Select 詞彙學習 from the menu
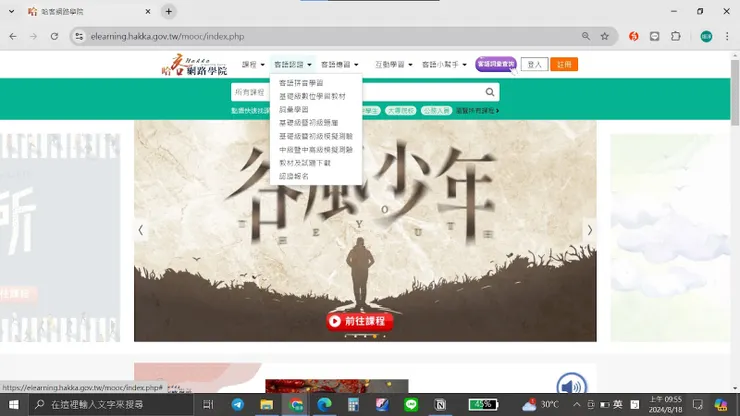Viewport: 740px width, 416px height. 294,109
